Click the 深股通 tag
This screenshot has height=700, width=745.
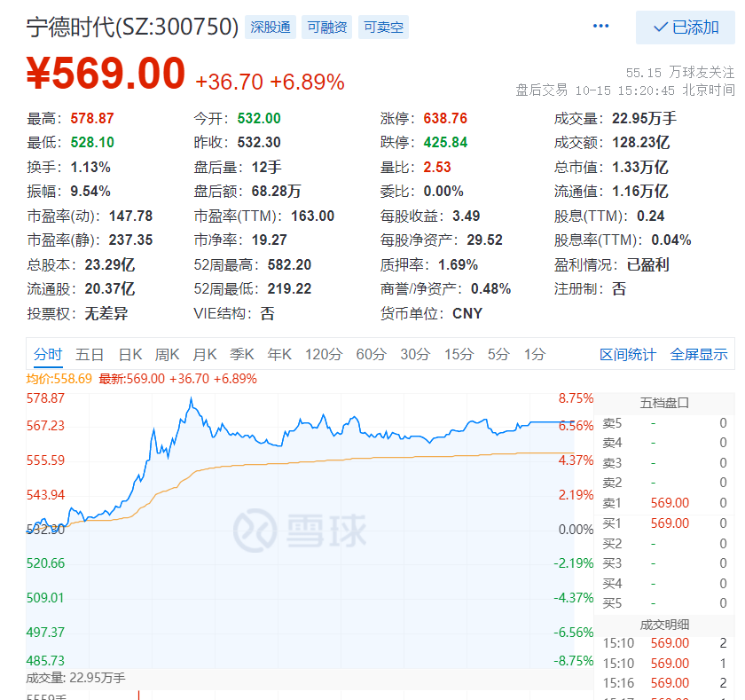coord(271,28)
